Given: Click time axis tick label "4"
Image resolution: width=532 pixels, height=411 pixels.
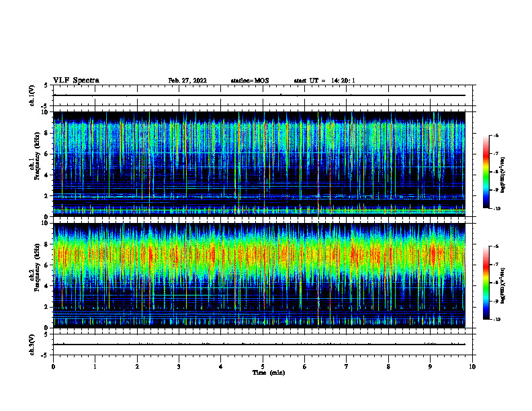Looking at the screenshot, I should pyautogui.click(x=221, y=367).
